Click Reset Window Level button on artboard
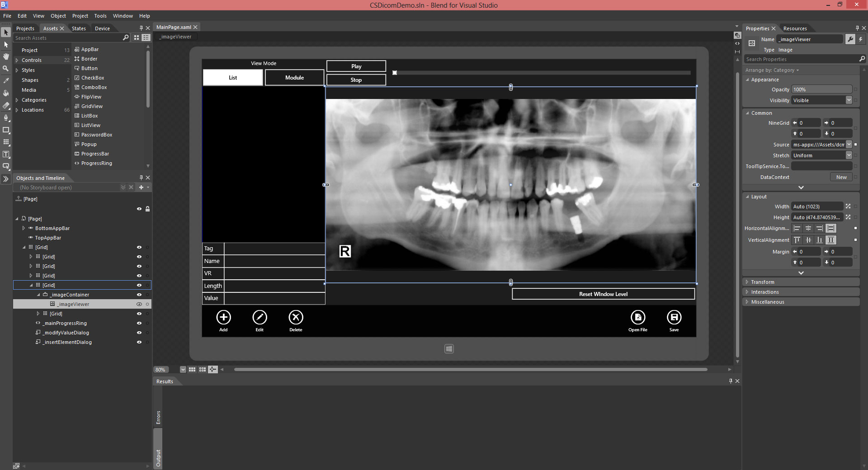This screenshot has height=470, width=868. click(603, 294)
